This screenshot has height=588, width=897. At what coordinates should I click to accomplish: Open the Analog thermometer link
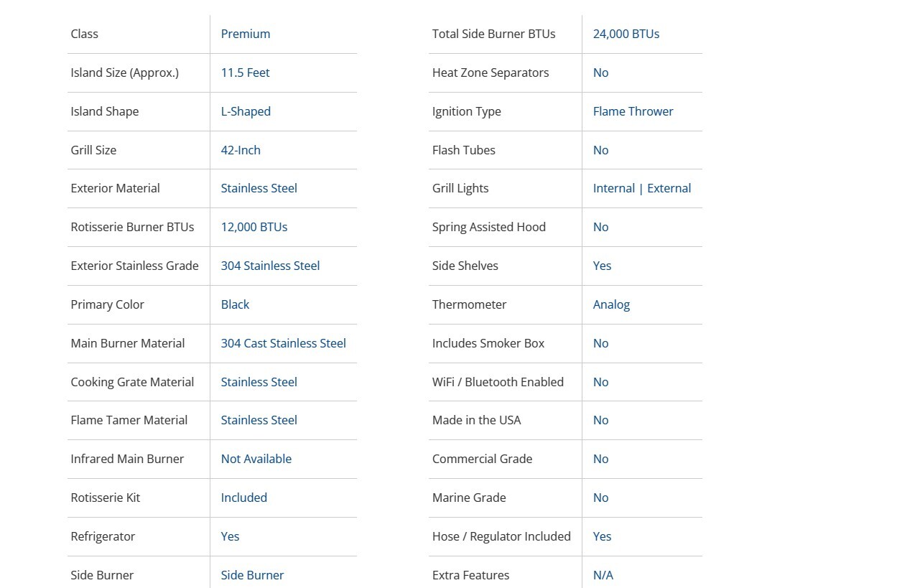point(612,304)
